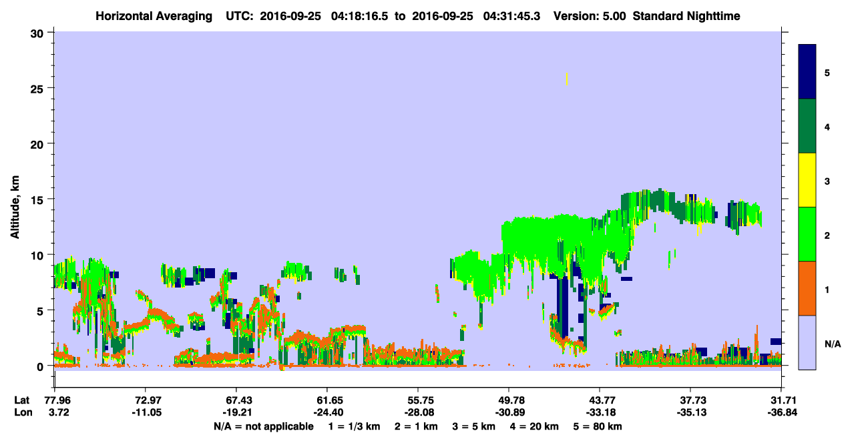
Task: Click the 'N/A = not applicable' legend text
Action: click(263, 426)
